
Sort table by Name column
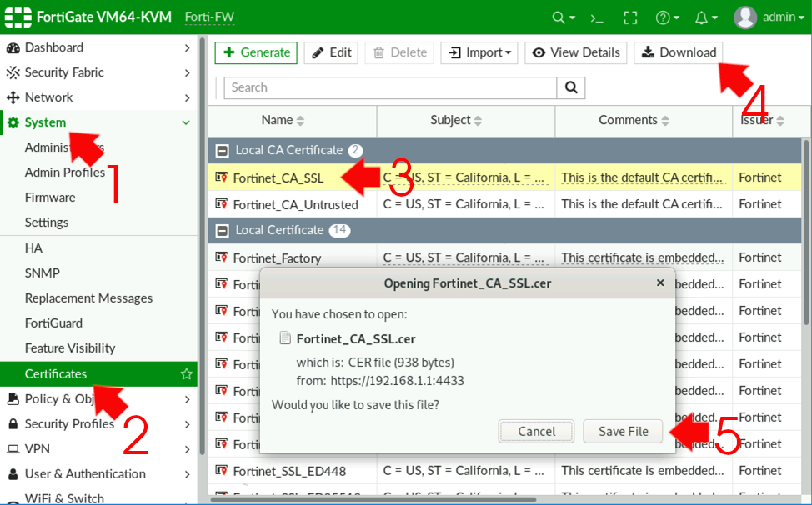(283, 121)
